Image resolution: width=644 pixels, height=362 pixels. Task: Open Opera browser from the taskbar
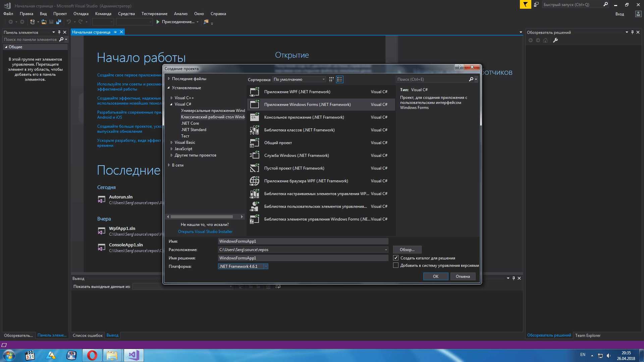pos(92,355)
